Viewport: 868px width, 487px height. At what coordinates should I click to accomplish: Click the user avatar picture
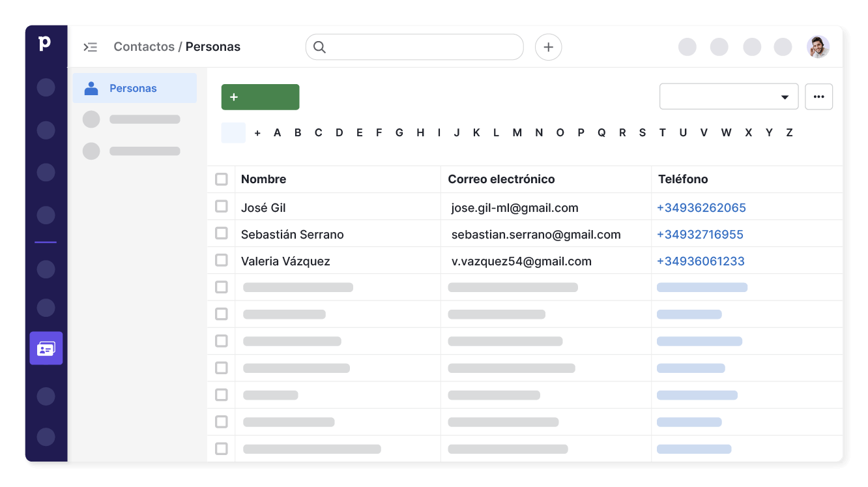pos(818,46)
